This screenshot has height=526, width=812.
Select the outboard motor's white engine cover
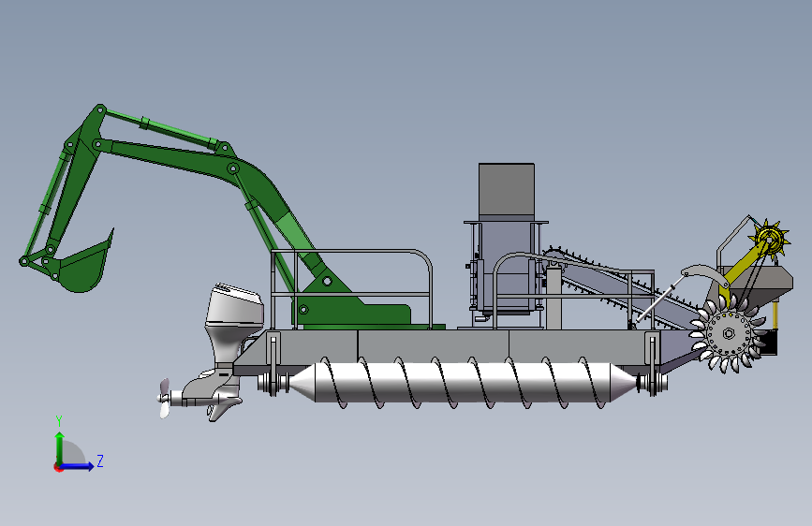point(235,305)
